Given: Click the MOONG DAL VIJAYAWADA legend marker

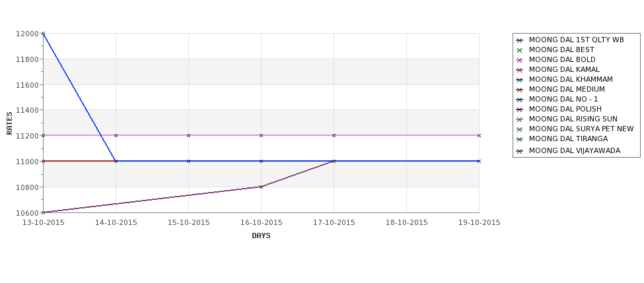Looking at the screenshot, I should [x=520, y=151].
